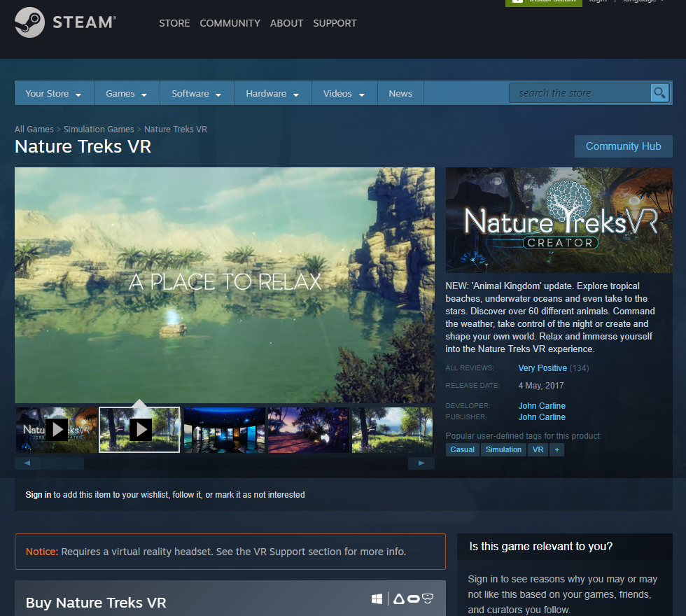This screenshot has height=616, width=686.
Task: Click the Nature Treks VR Creator banner
Action: (x=559, y=220)
